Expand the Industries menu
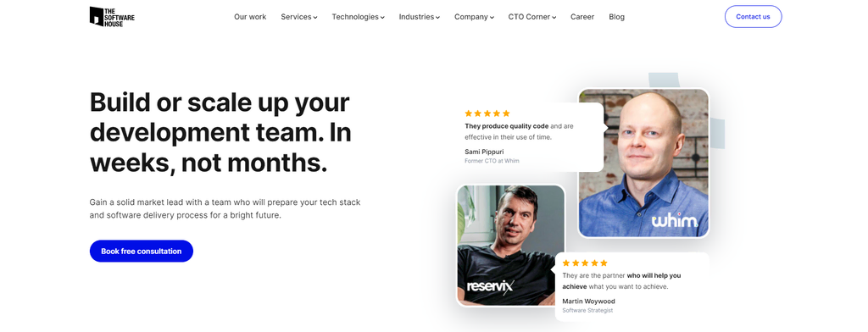 (419, 17)
